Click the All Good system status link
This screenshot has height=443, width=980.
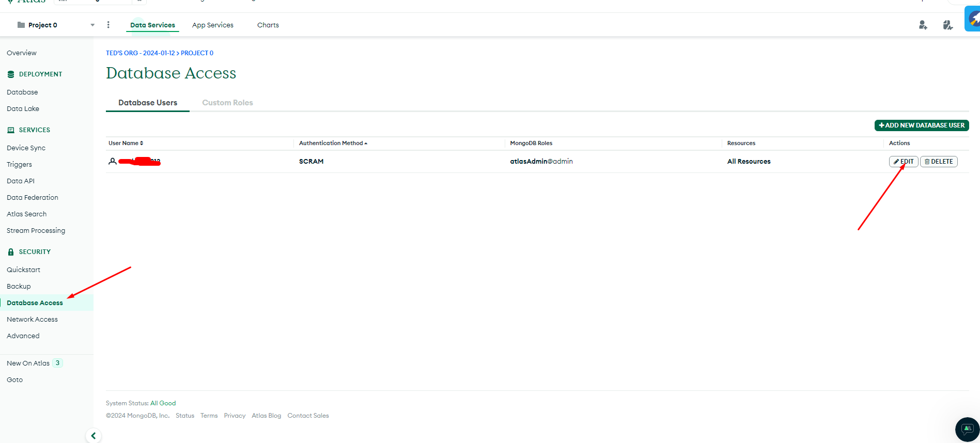point(163,403)
